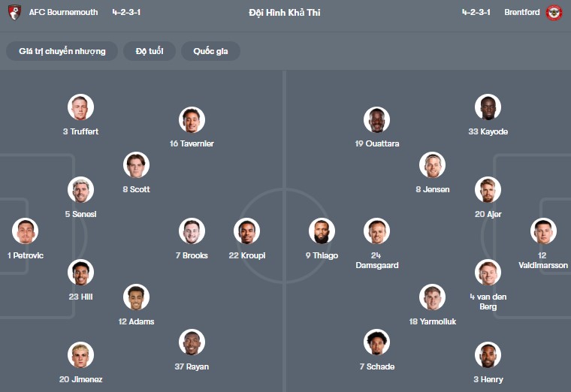Viewport: 571px width, 392px height.
Task: Toggle the "Giá trị chuyển nhượng" filter
Action: [x=62, y=51]
